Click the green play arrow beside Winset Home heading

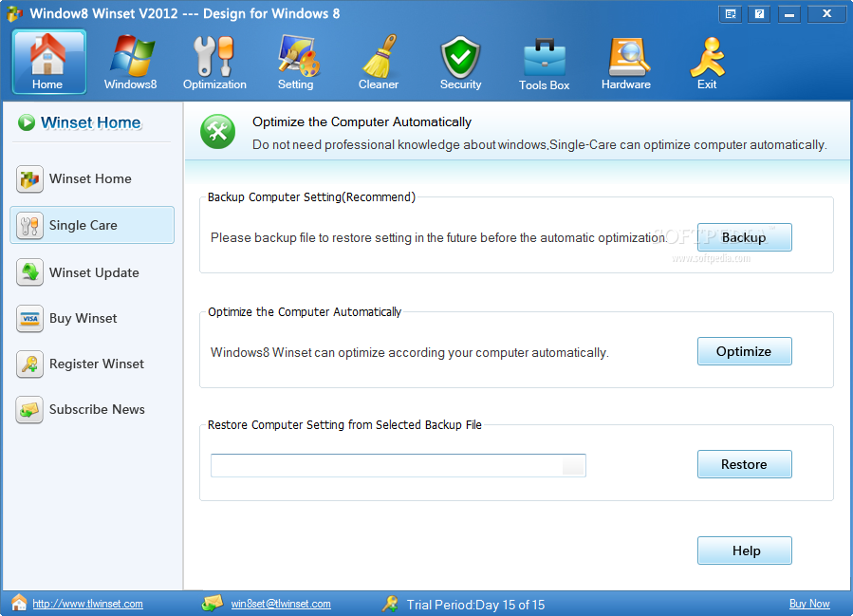tap(27, 122)
